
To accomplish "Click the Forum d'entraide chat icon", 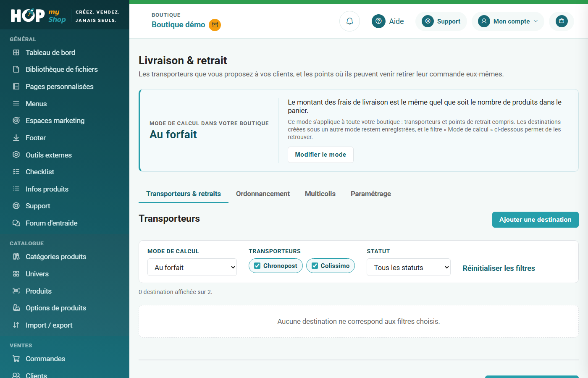I will point(16,223).
